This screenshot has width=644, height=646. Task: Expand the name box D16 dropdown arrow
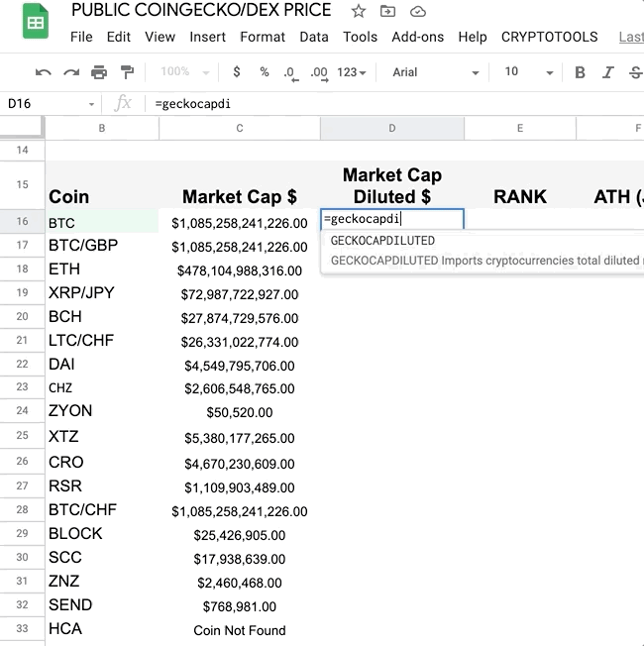[x=91, y=104]
